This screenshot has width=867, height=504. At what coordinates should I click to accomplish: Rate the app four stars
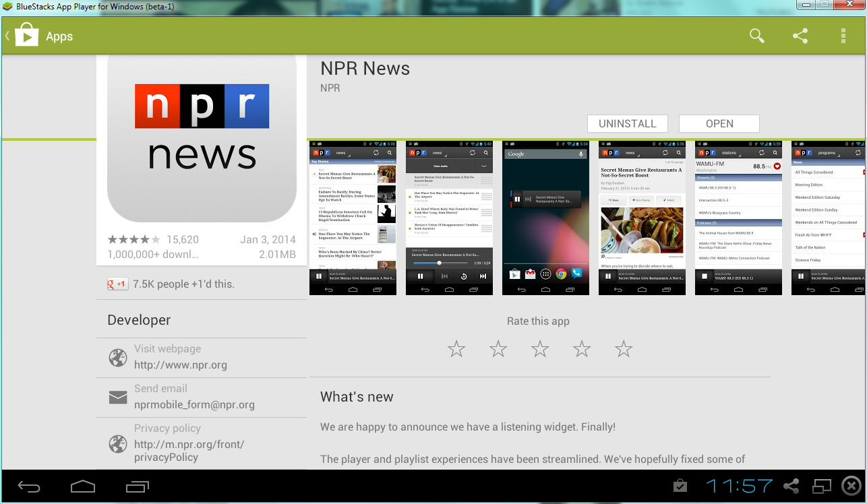click(582, 349)
